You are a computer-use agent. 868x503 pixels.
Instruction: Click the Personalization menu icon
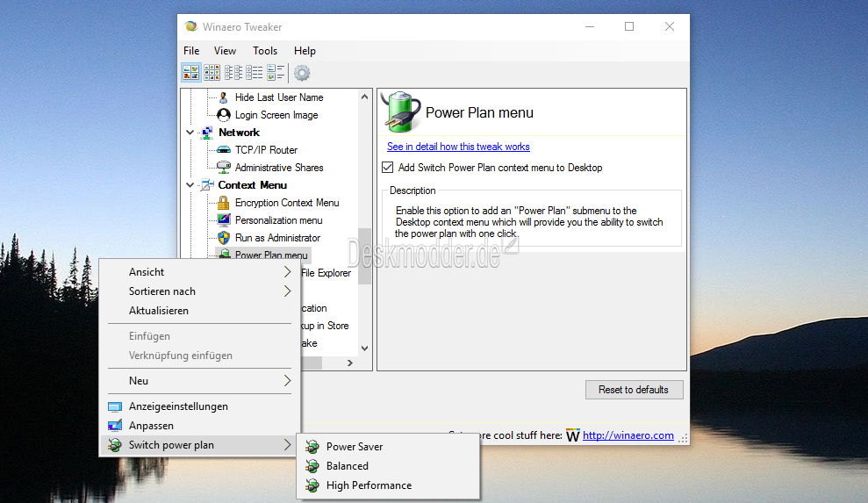point(223,220)
